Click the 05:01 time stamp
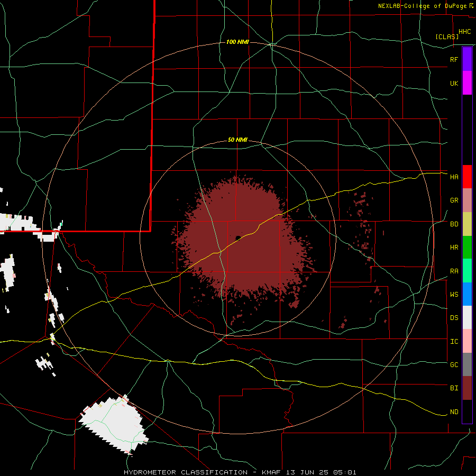Image resolution: width=476 pixels, height=476 pixels. [344, 472]
